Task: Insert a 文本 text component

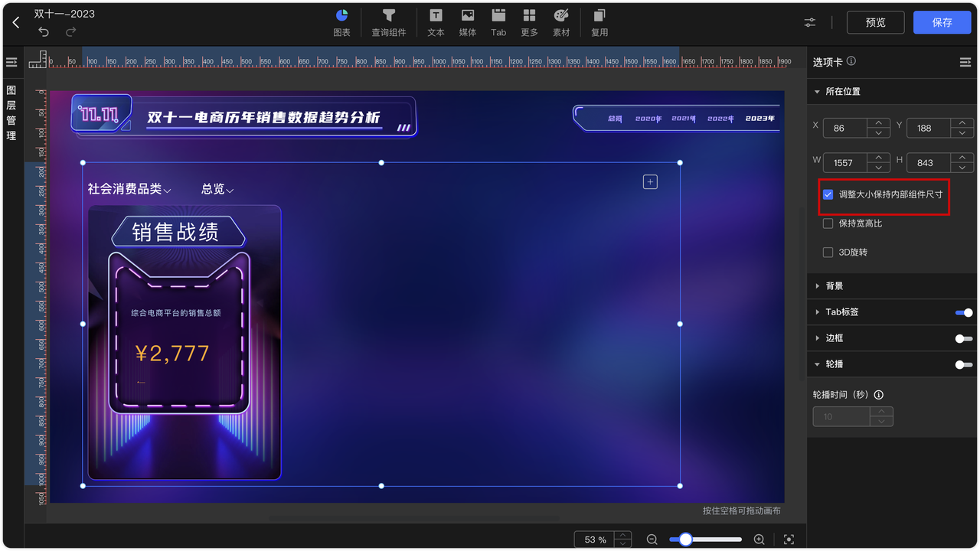Action: (436, 21)
